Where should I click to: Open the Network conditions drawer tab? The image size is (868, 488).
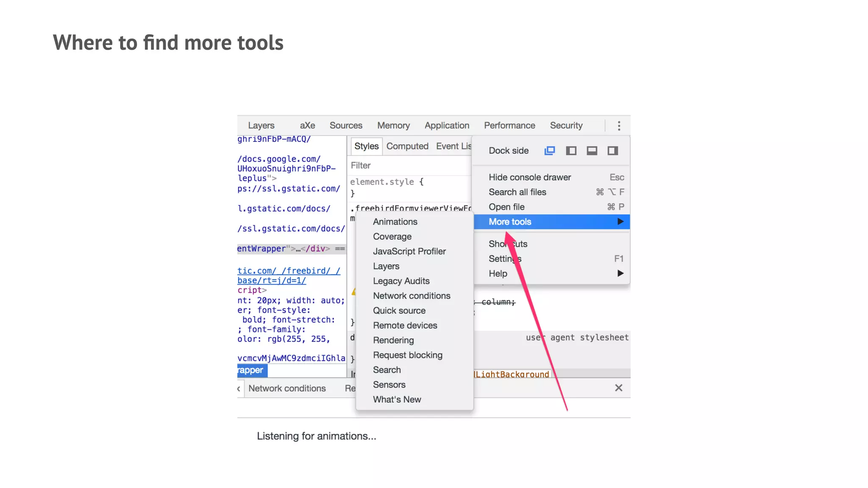tap(287, 388)
